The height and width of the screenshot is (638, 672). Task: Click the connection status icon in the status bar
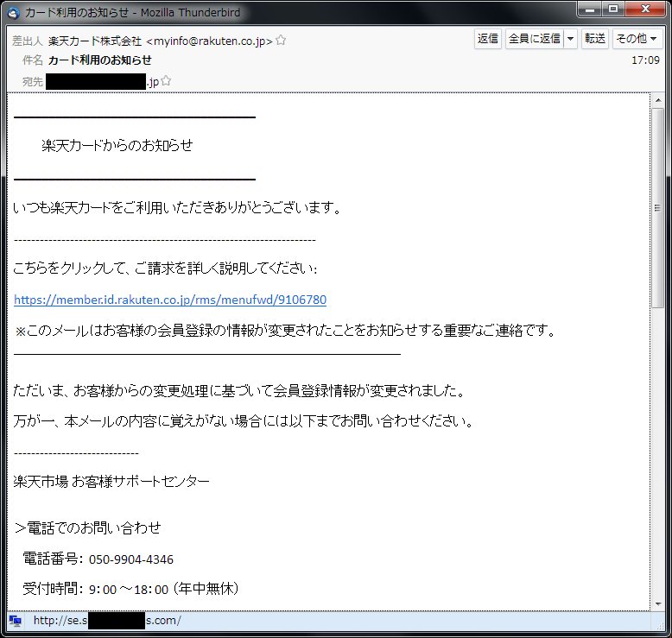point(16,621)
